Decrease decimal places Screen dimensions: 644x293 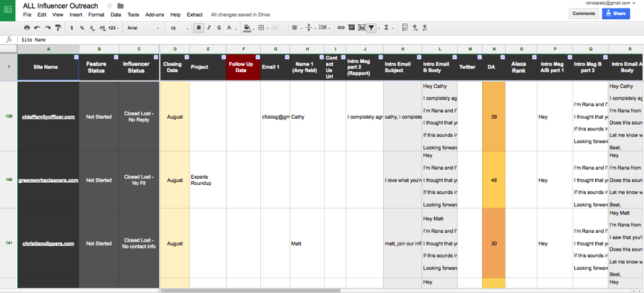pos(92,28)
